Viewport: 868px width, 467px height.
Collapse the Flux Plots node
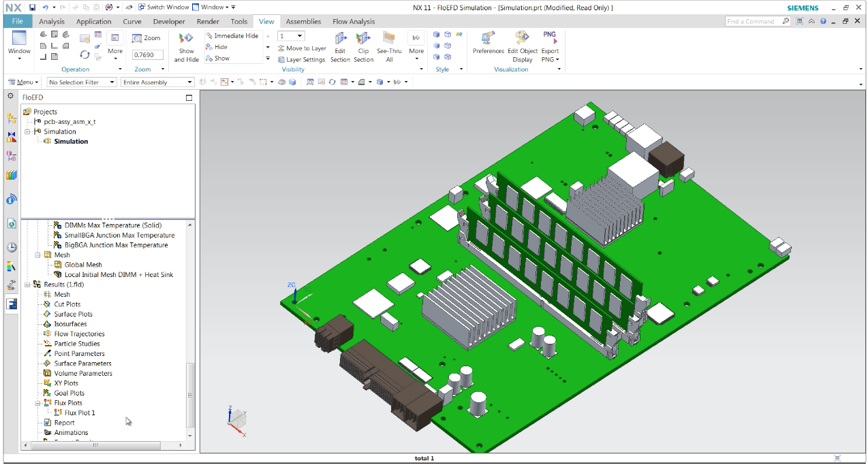38,403
